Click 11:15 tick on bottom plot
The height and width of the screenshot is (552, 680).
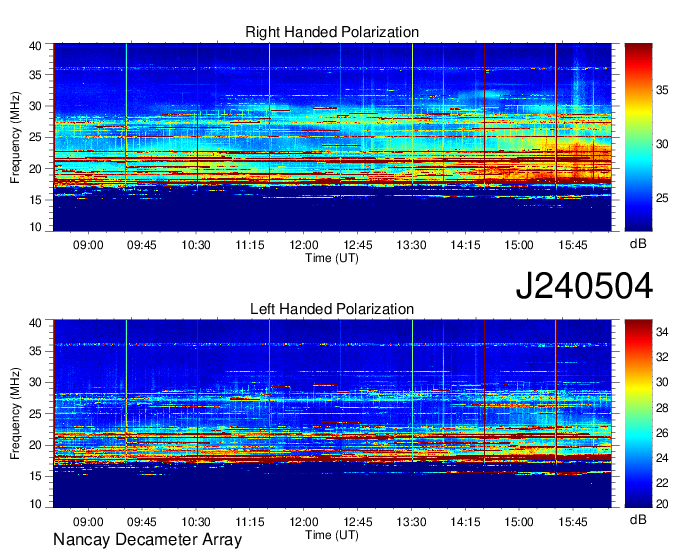tap(250, 522)
